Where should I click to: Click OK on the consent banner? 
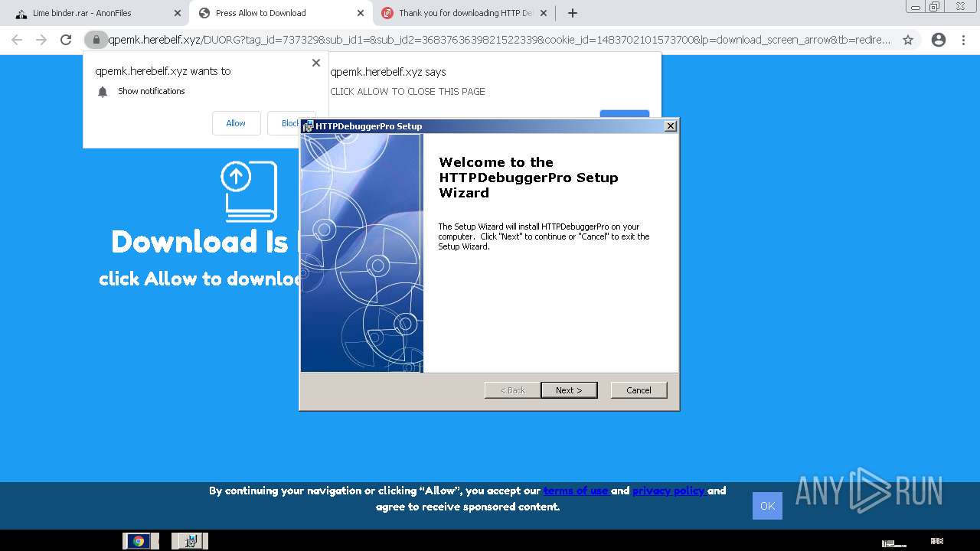point(767,506)
